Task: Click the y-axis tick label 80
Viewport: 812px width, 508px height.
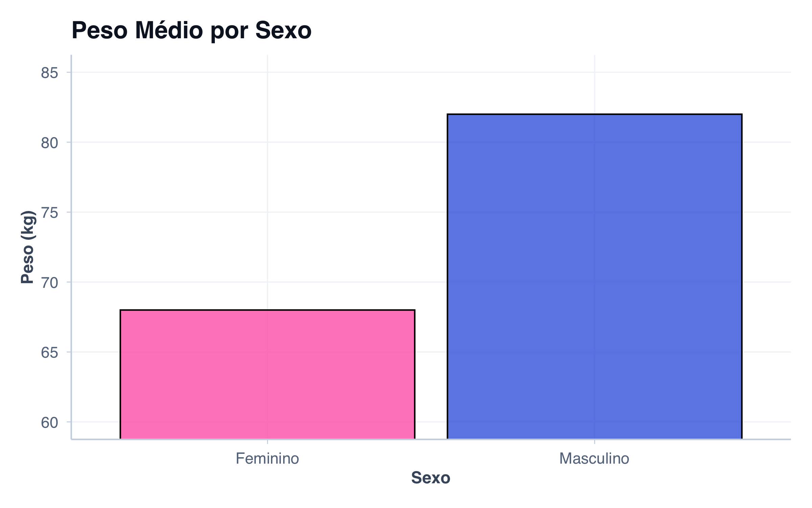Action: [49, 143]
